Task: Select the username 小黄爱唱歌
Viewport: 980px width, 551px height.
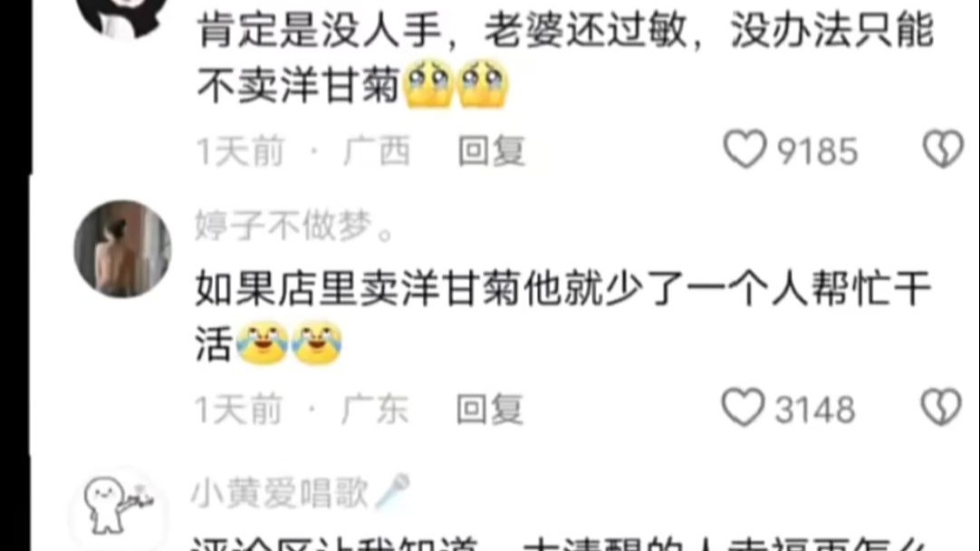Action: click(x=279, y=493)
